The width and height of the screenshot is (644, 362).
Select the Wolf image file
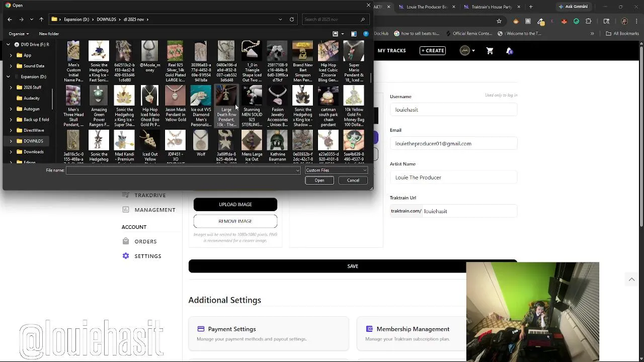coord(201,144)
